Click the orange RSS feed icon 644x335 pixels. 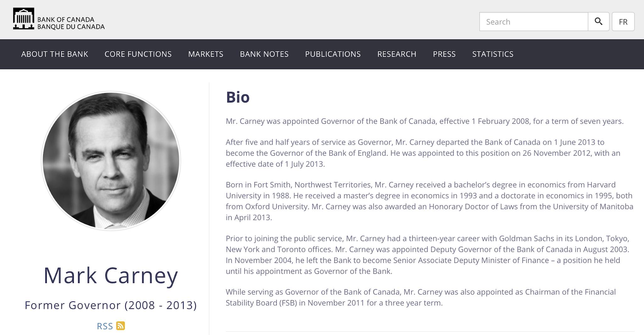coord(120,326)
